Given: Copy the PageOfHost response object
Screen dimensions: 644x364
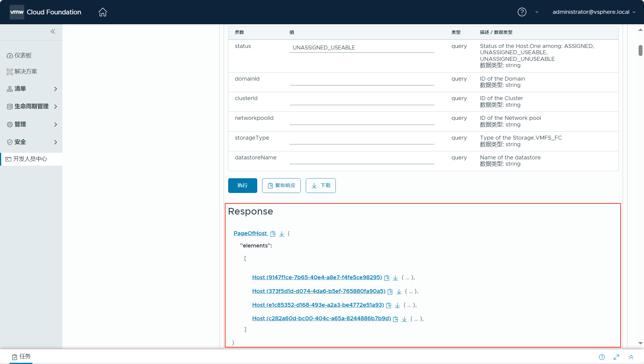Looking at the screenshot, I should pos(273,234).
